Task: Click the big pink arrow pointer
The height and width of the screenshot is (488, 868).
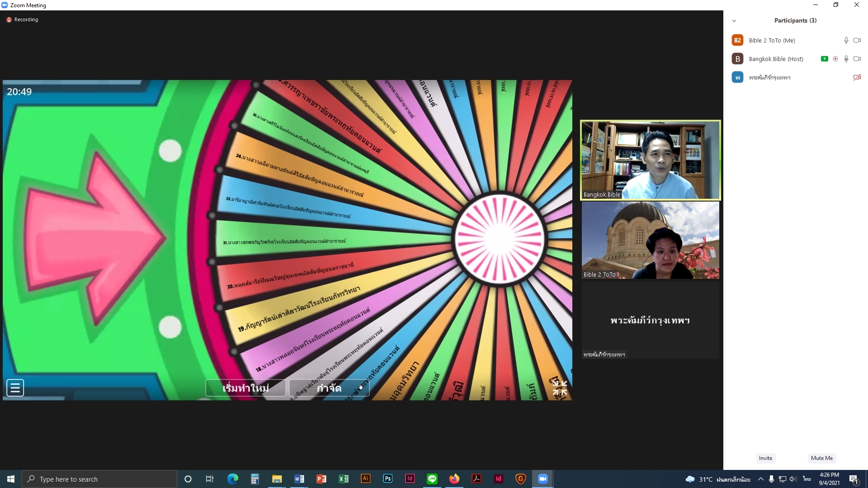Action: (96, 238)
